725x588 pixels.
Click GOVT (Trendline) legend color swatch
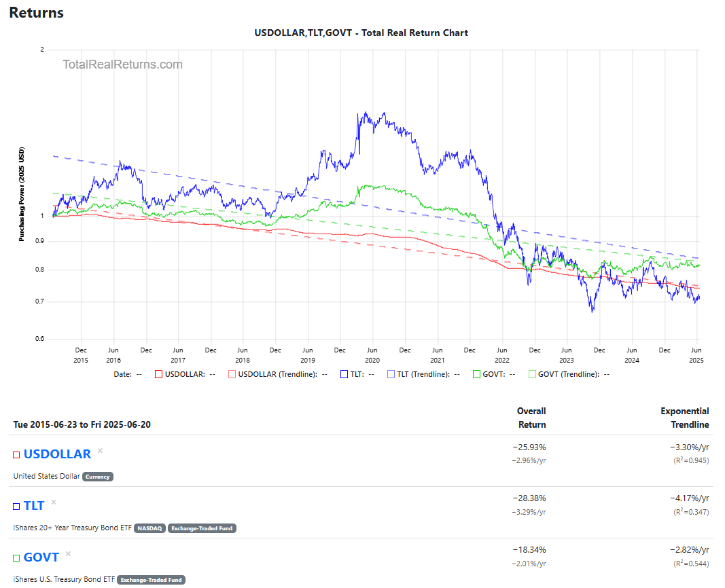(x=532, y=374)
